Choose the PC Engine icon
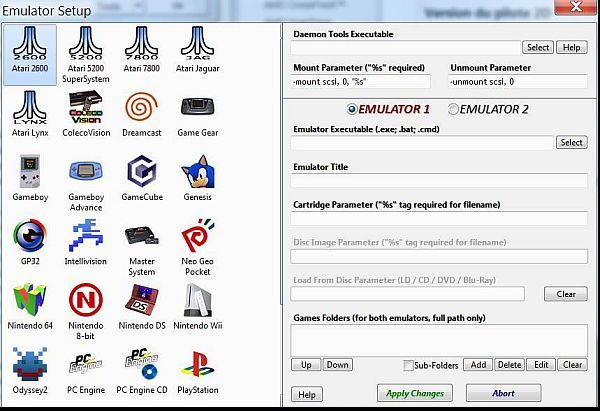The height and width of the screenshot is (411, 600). point(86,364)
